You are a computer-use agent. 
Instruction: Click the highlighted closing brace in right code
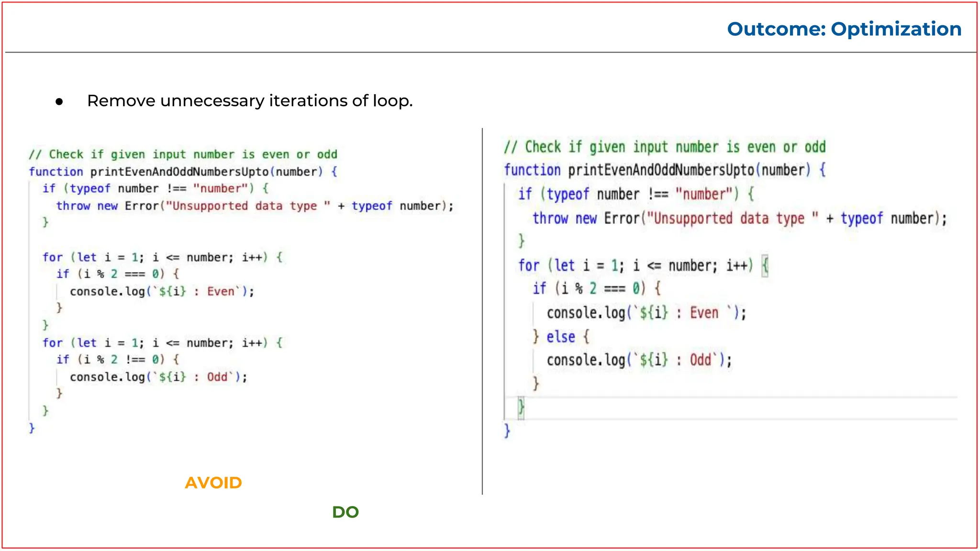pyautogui.click(x=521, y=408)
